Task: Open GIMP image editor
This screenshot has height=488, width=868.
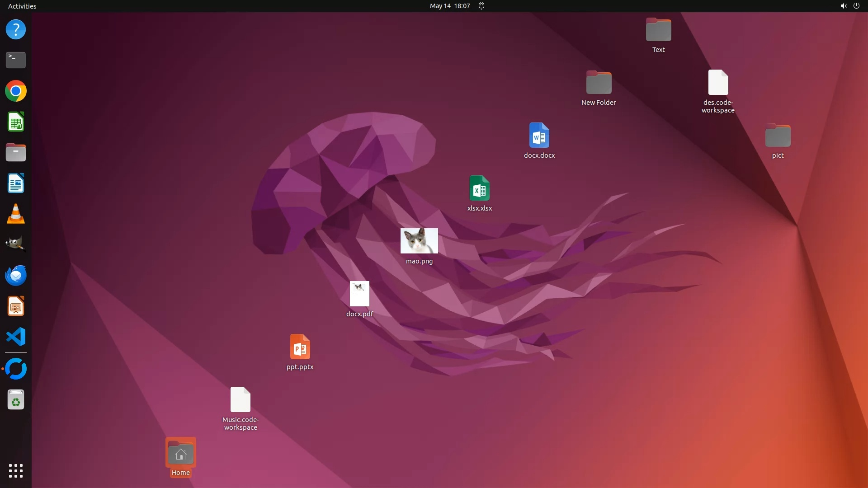Action: [x=16, y=244]
